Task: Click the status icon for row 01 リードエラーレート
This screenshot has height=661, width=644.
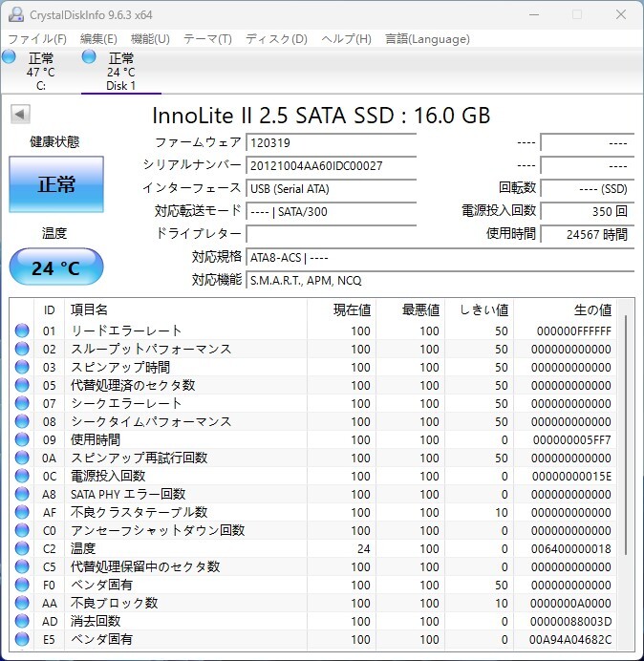Action: tap(22, 330)
